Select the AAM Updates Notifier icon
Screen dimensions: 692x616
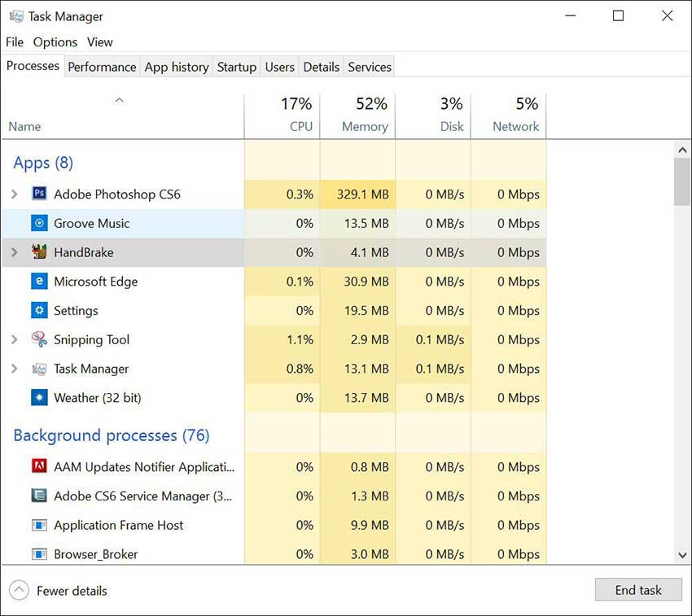click(39, 467)
